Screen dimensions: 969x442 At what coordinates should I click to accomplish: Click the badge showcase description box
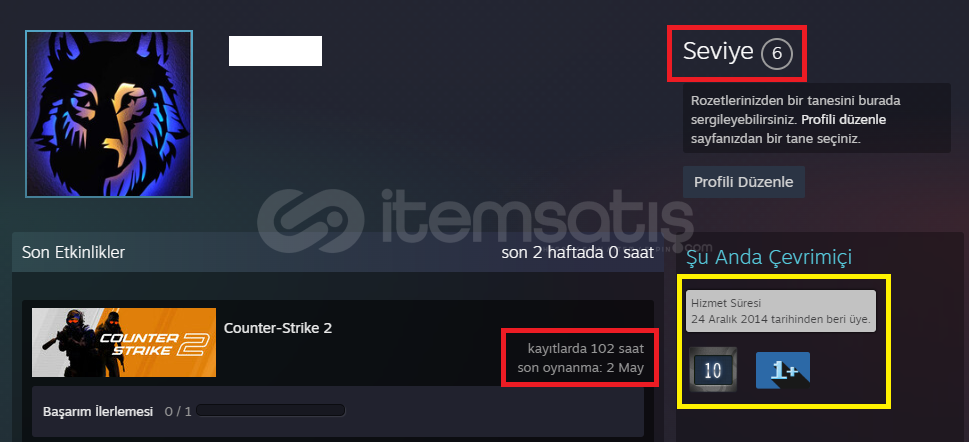tap(816, 119)
